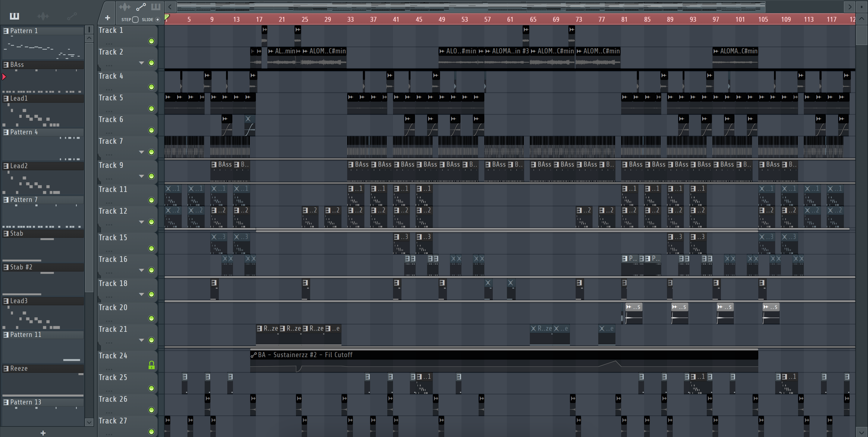Viewport: 868px width, 437px height.
Task: Toggle mute LED on Track 25
Action: 152,388
